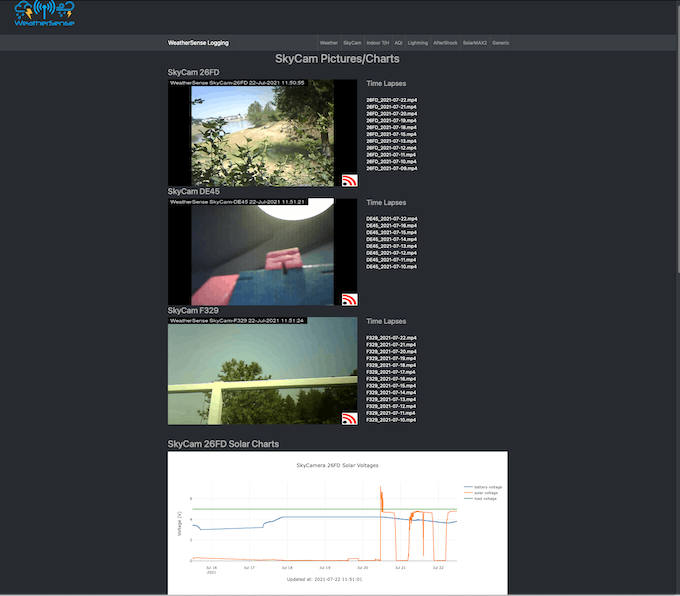Open DE45_2021-07-14.mp4 link

pyautogui.click(x=392, y=239)
